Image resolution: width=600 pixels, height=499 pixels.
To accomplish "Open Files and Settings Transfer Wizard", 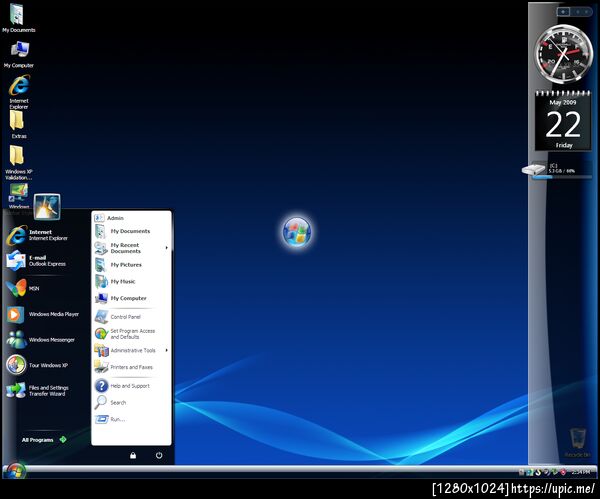I will [x=38, y=390].
